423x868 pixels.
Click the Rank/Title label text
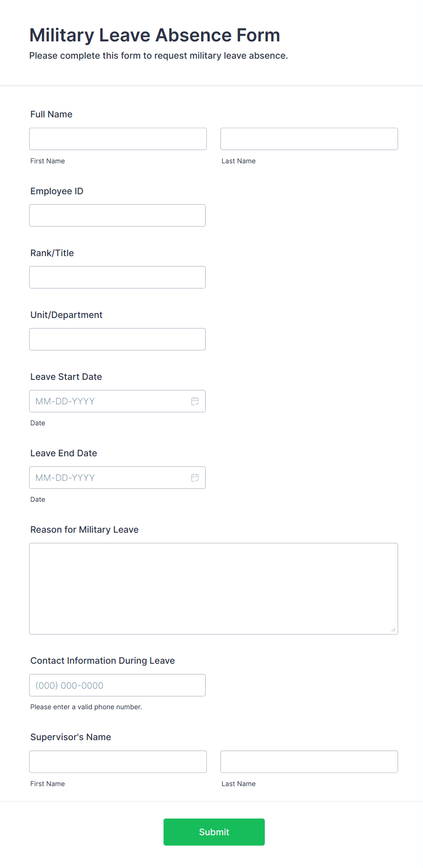pyautogui.click(x=52, y=253)
